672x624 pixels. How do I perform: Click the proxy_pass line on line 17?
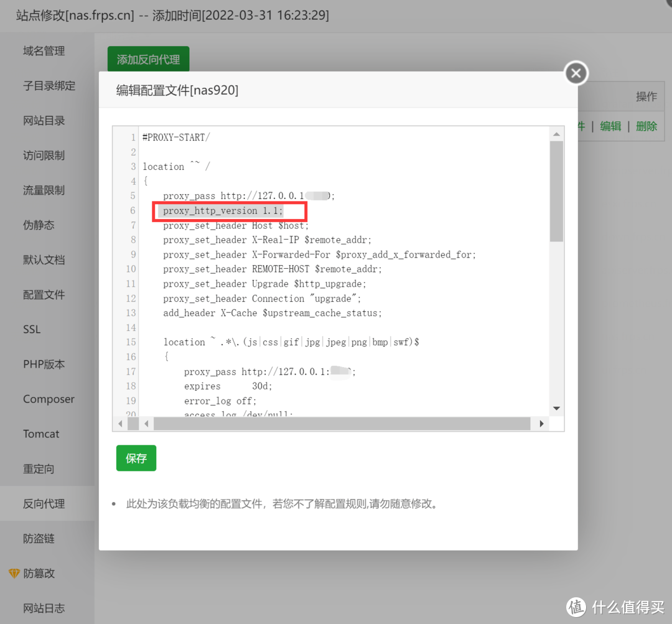[269, 371]
